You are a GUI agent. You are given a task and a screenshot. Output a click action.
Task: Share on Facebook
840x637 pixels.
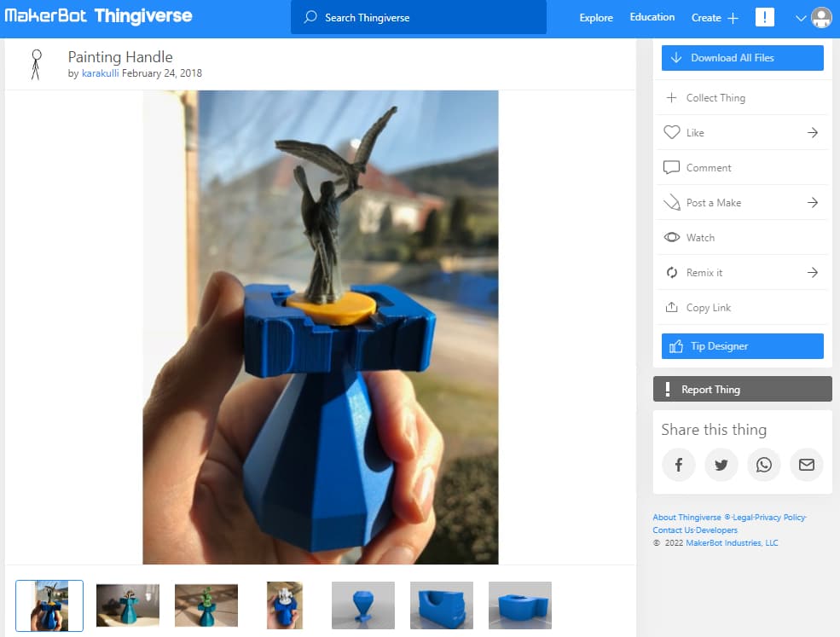678,465
